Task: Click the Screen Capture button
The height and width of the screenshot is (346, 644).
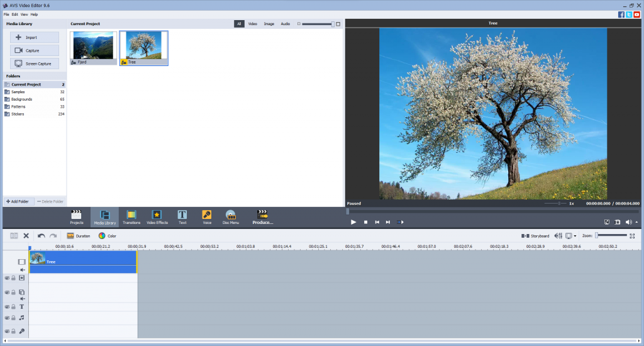Action: [x=35, y=64]
